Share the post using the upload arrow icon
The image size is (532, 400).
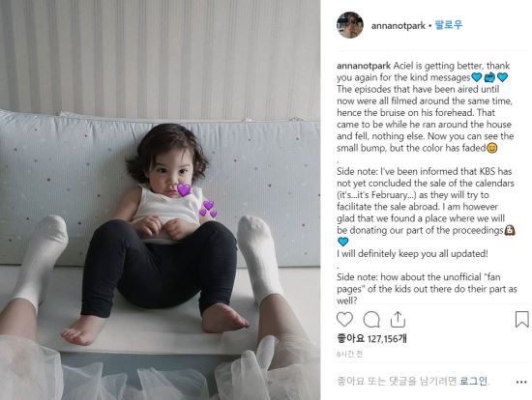(x=398, y=319)
